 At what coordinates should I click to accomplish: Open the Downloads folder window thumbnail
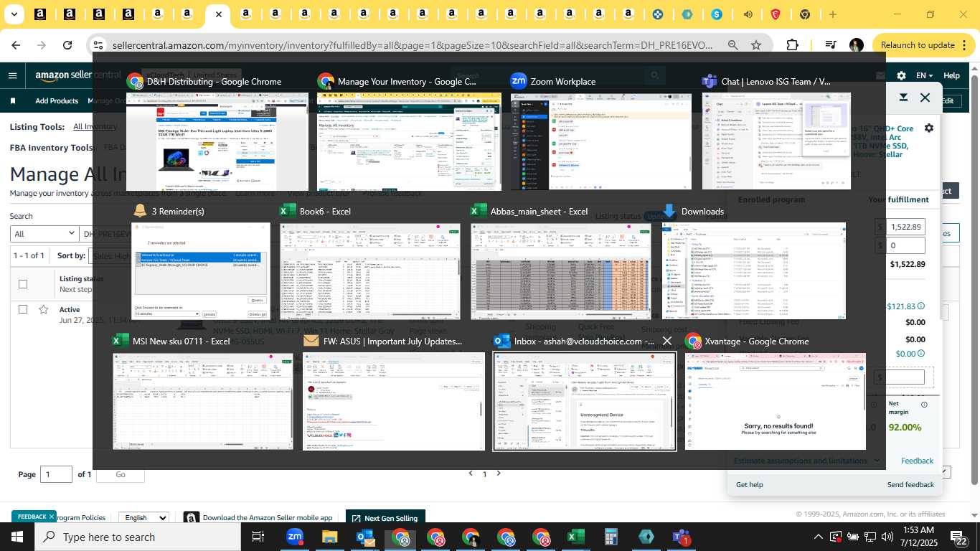click(x=754, y=271)
